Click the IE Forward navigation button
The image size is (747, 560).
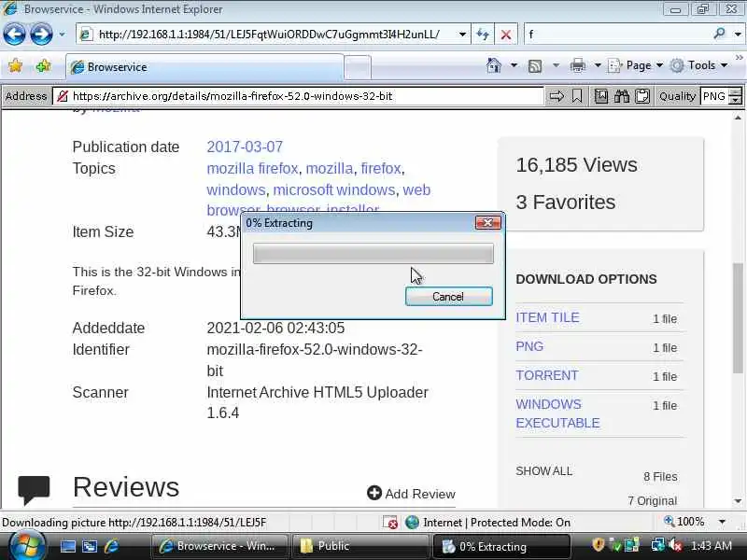pos(41,35)
